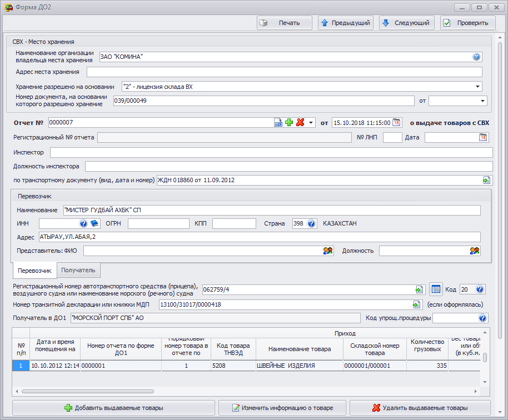Click table cell with code 5208
Screen dimensions: 508x420
[x=233, y=366]
